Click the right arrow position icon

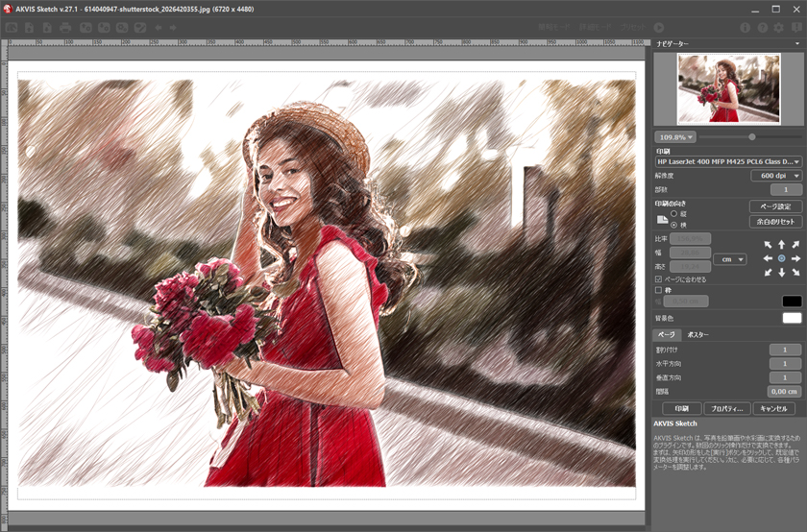[x=795, y=258]
